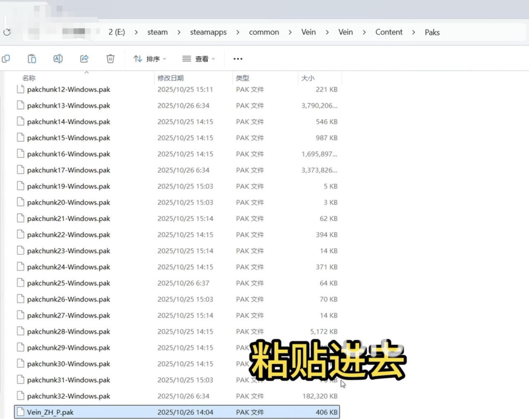The width and height of the screenshot is (529, 420).
Task: Sort by the 大小 column header
Action: 308,78
